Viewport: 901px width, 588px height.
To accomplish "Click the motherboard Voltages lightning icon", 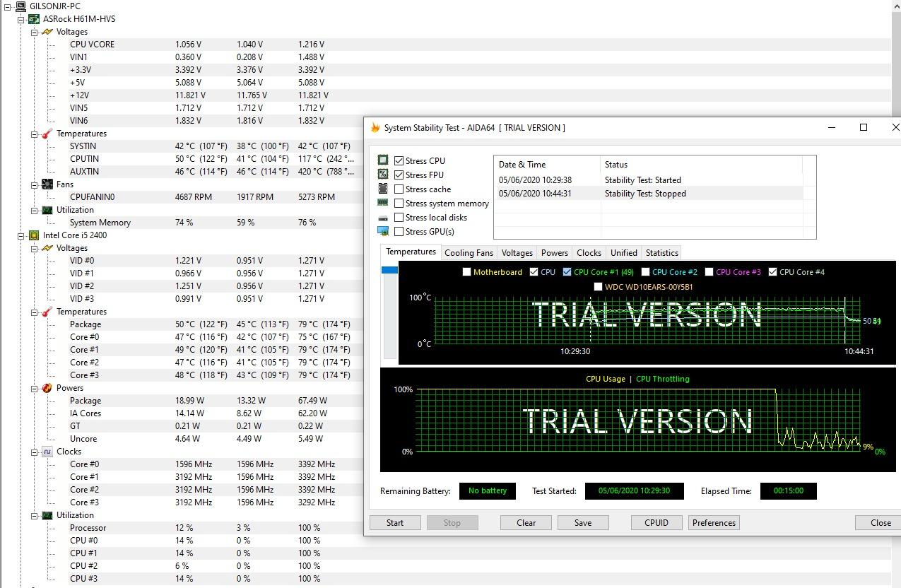I will 47,32.
